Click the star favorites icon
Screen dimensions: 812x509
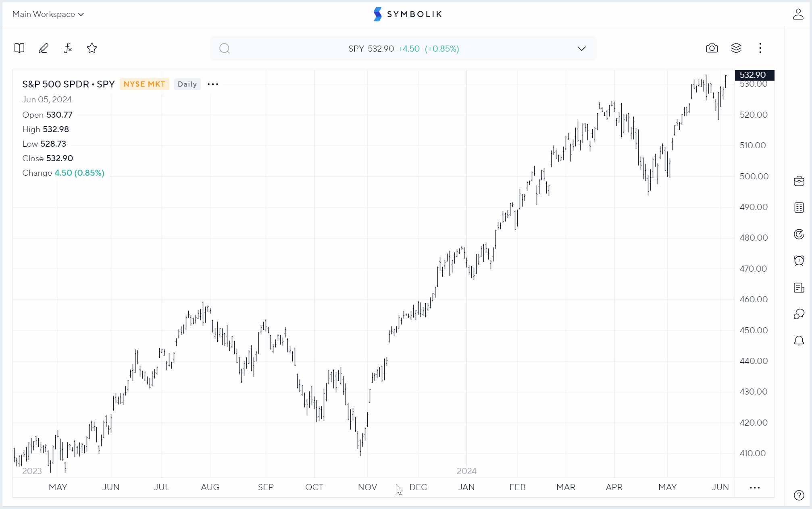92,48
